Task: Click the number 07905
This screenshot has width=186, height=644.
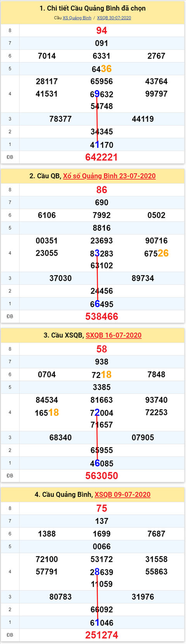Action: (143, 438)
